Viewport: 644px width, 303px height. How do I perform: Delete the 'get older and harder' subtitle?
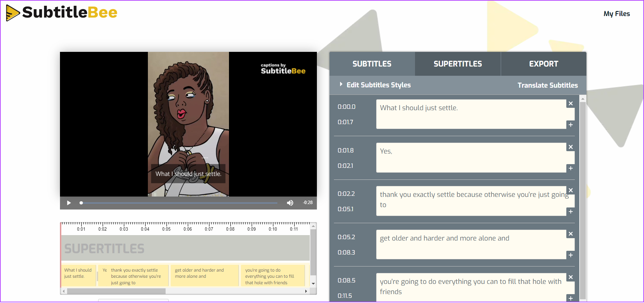pos(571,234)
